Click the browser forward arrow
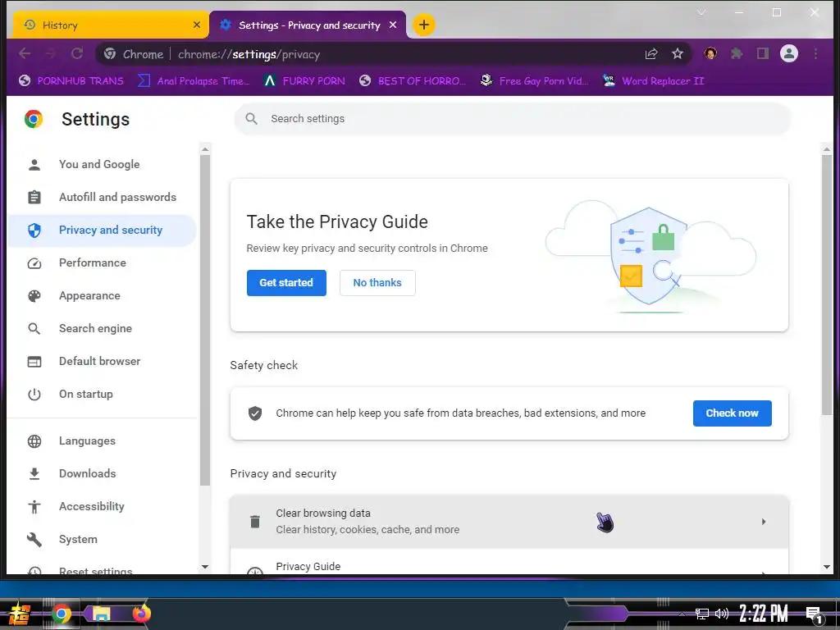The image size is (840, 630). [51, 53]
